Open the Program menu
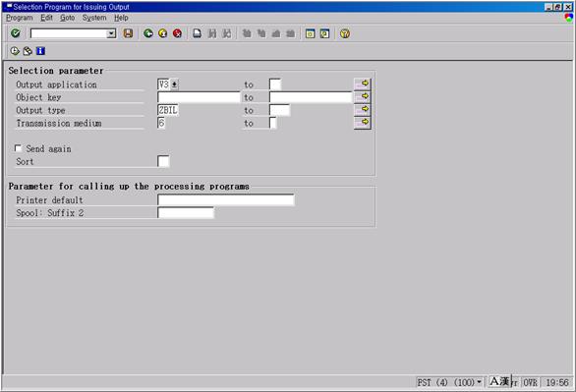 (x=19, y=18)
